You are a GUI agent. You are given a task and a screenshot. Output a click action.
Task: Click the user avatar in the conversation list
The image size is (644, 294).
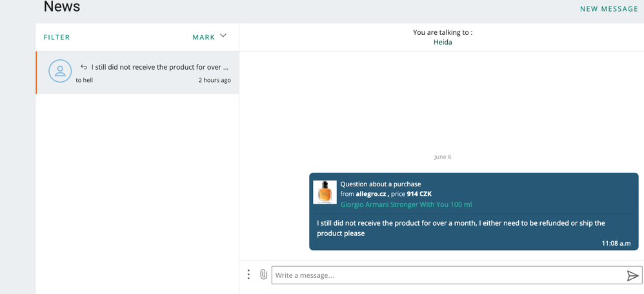click(x=60, y=71)
